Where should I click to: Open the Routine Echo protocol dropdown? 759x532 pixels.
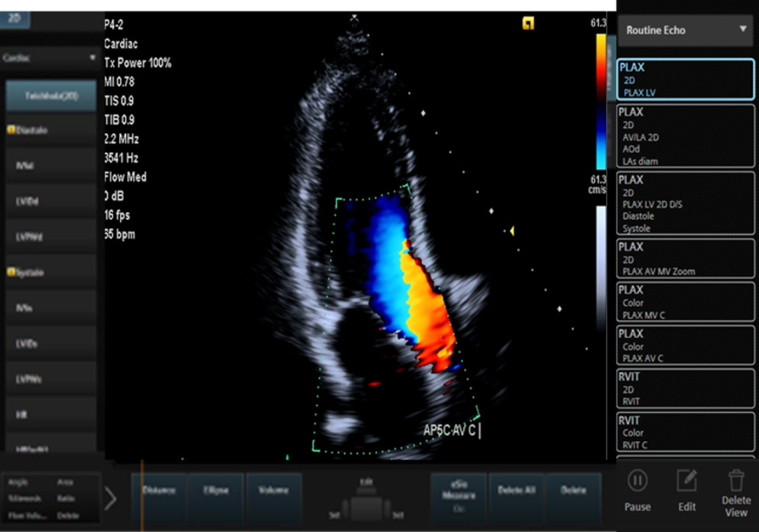(x=686, y=30)
